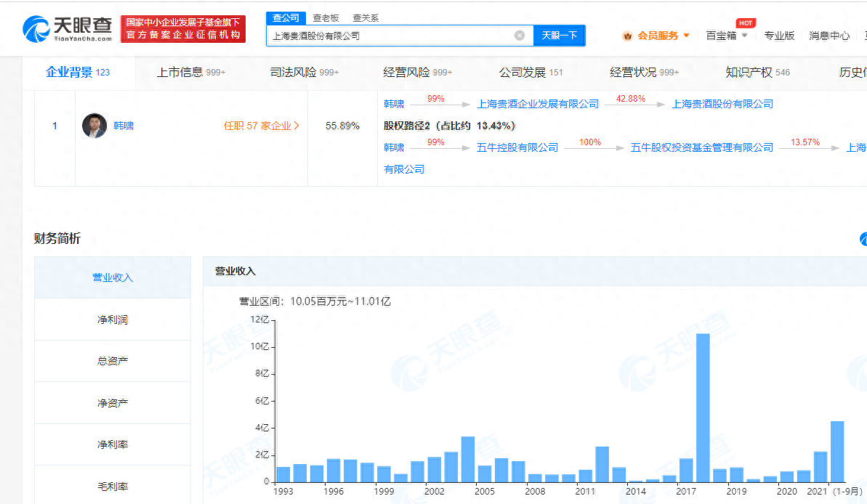The image size is (867, 504).
Task: Select 营业收入 in finance sidebar
Action: [x=113, y=277]
